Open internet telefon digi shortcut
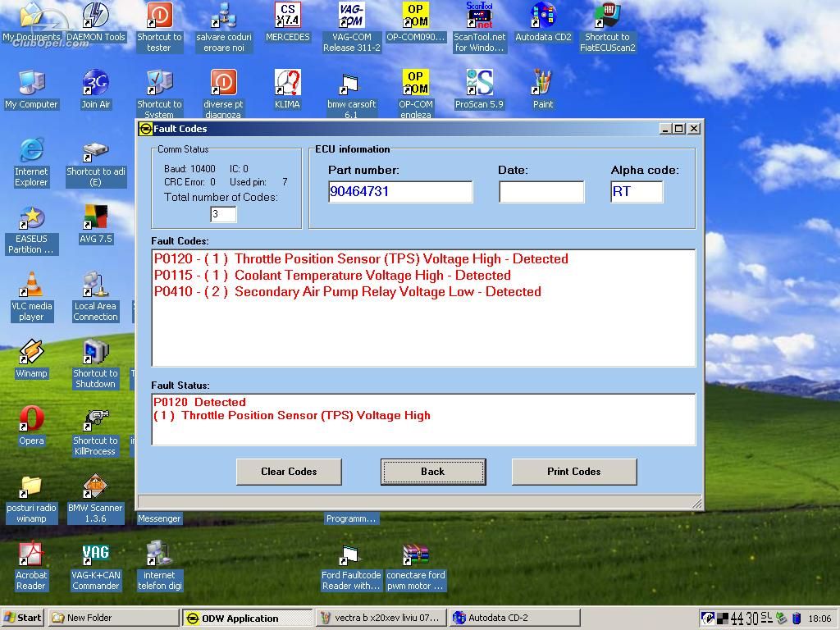The height and width of the screenshot is (630, 840). pyautogui.click(x=159, y=566)
